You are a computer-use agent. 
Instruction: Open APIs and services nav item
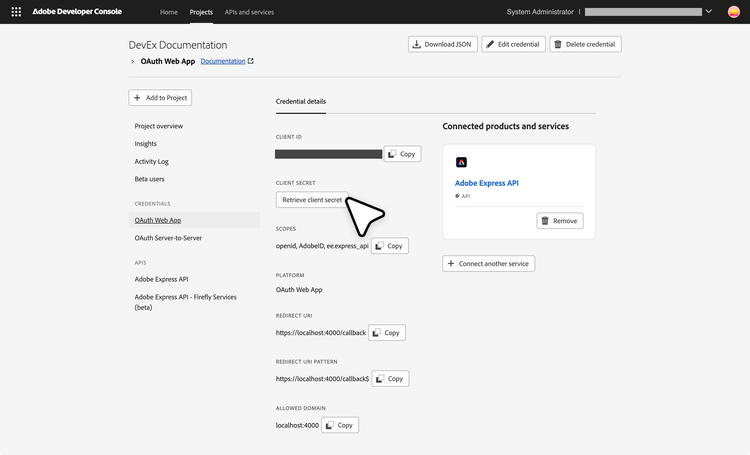(x=249, y=12)
